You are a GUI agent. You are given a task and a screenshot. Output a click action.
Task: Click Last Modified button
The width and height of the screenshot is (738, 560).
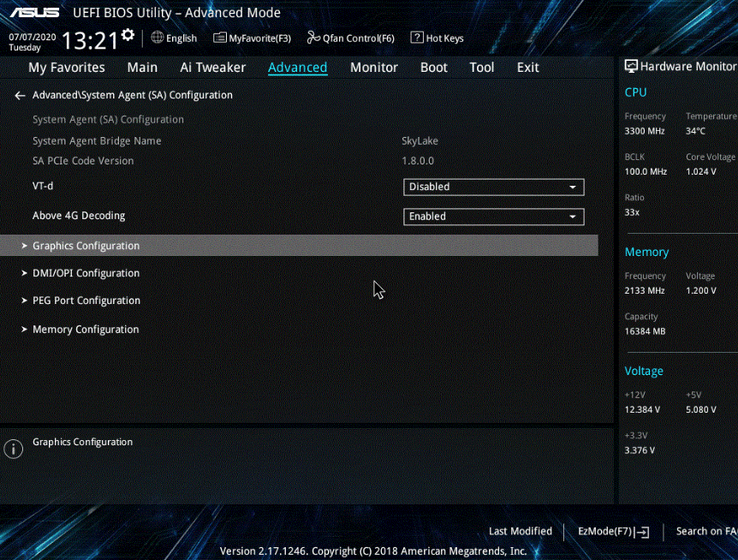coord(520,531)
